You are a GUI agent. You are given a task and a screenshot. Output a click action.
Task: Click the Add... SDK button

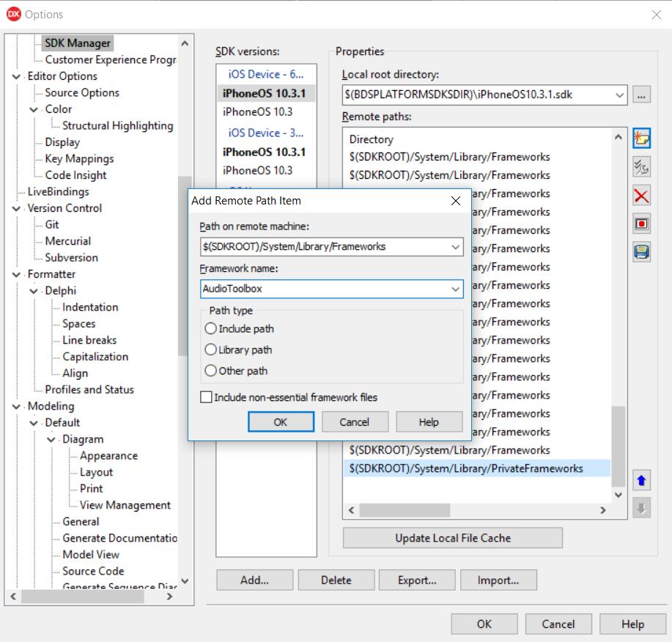pyautogui.click(x=254, y=580)
